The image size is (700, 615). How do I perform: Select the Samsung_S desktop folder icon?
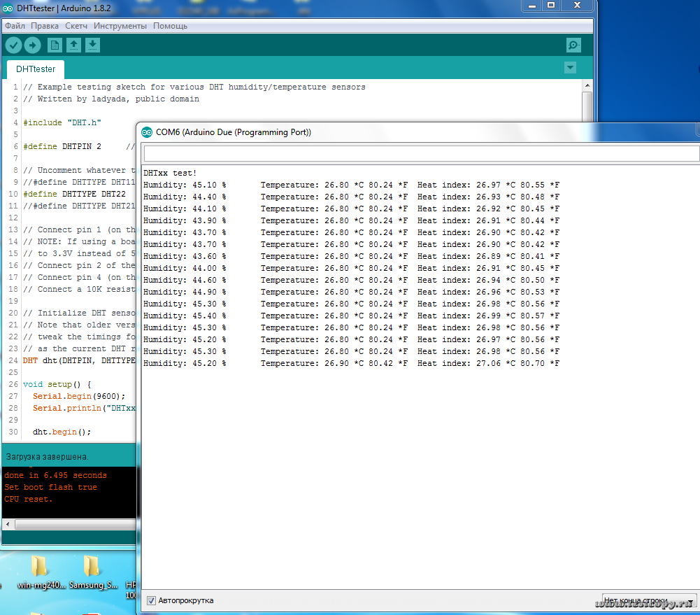[91, 567]
